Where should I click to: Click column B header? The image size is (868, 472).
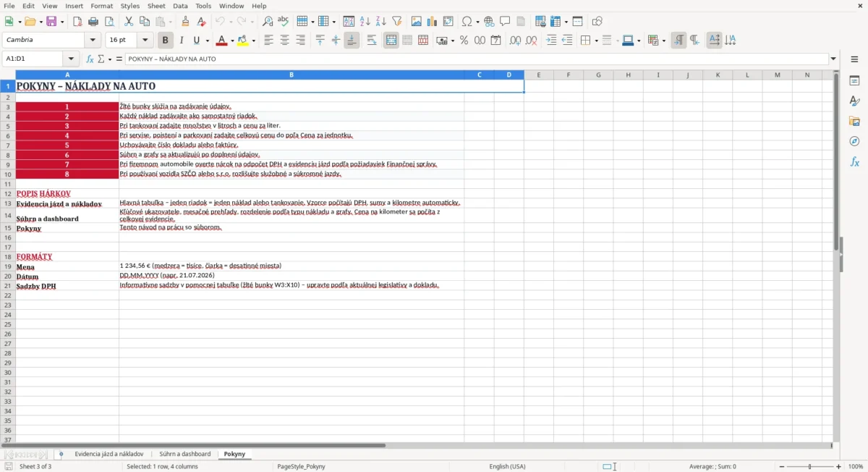pyautogui.click(x=292, y=75)
